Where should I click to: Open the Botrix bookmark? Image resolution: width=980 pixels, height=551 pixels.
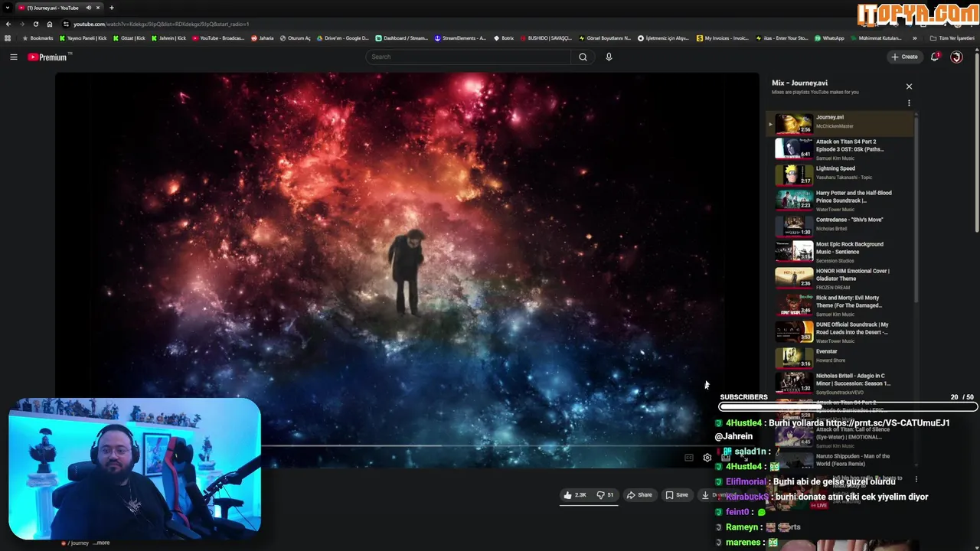click(503, 38)
